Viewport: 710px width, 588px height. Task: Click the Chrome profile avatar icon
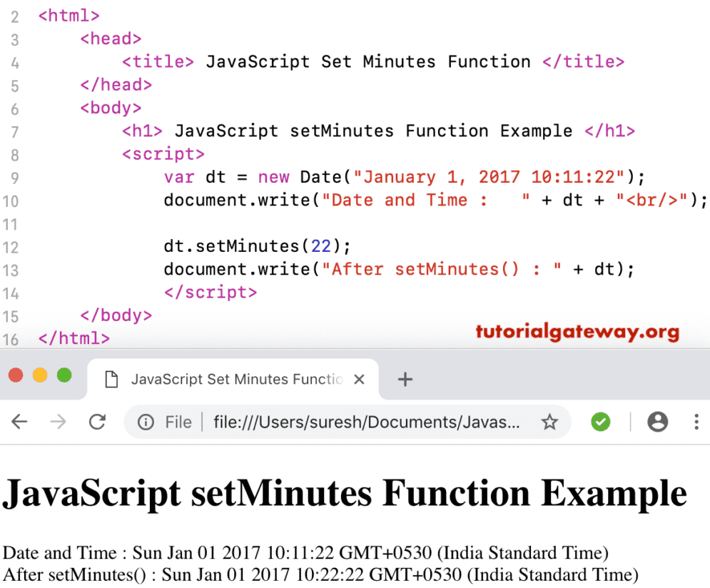click(657, 422)
